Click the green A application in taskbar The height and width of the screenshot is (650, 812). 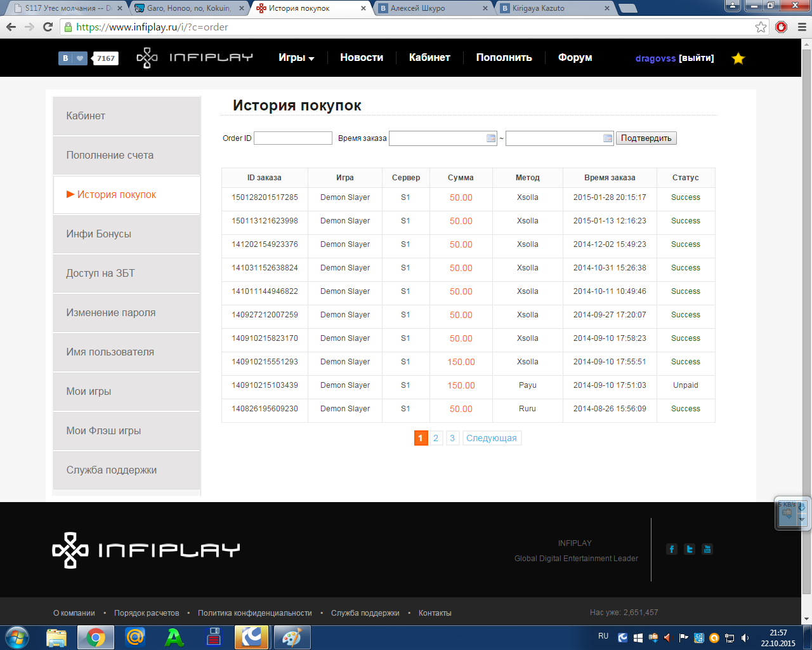(x=174, y=637)
